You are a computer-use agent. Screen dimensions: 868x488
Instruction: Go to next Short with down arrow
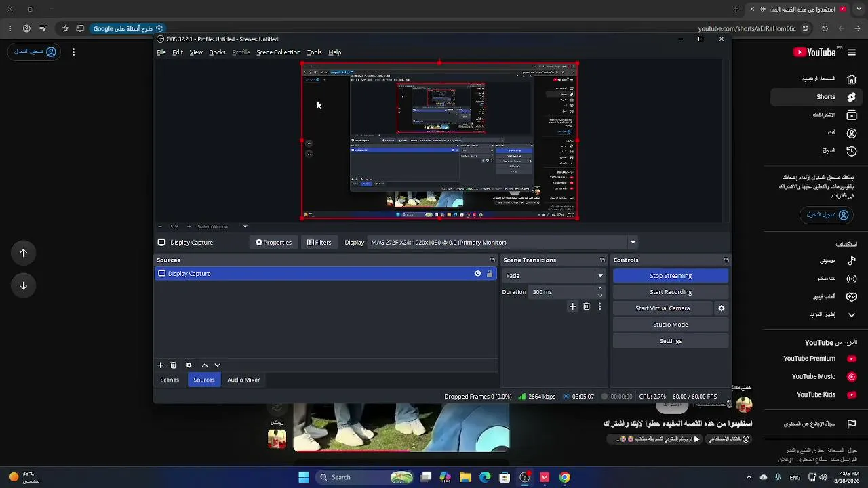[x=24, y=285]
